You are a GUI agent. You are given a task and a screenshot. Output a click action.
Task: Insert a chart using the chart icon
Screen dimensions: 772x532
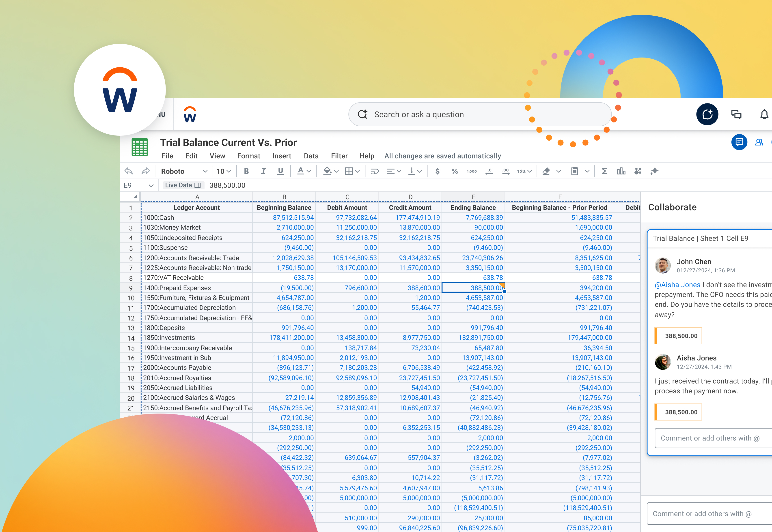[x=621, y=171]
